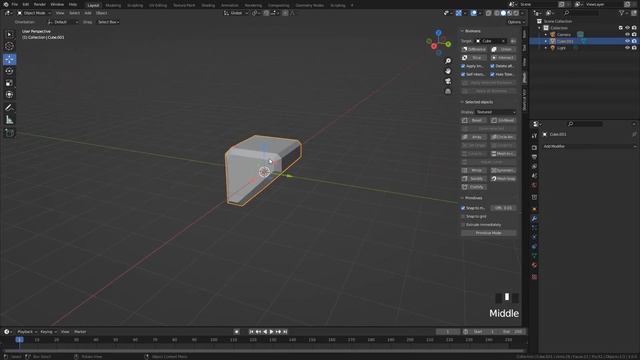The height and width of the screenshot is (360, 640).
Task: Open the Select Box drag dropdown
Action: pyautogui.click(x=108, y=22)
